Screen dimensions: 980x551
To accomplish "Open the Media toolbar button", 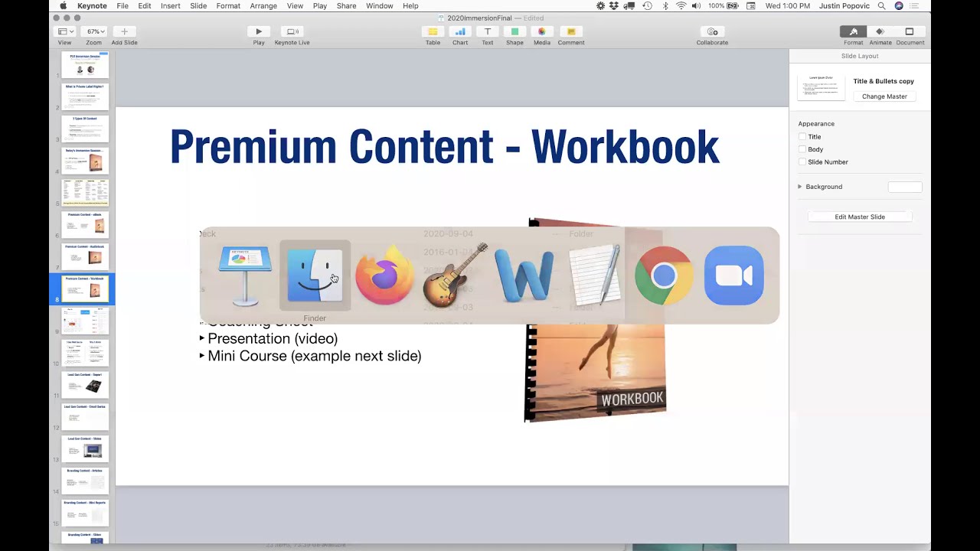I will [x=542, y=31].
